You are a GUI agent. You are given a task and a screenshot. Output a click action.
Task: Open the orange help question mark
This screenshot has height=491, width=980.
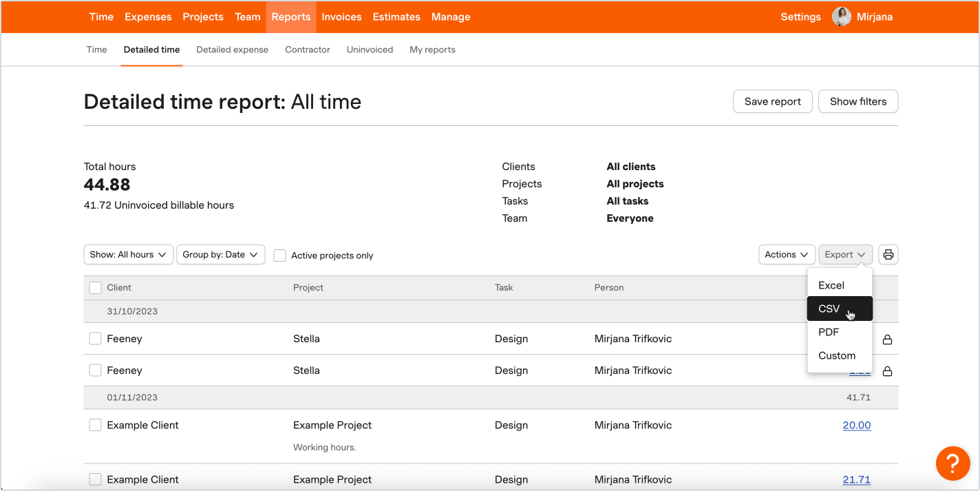(952, 463)
